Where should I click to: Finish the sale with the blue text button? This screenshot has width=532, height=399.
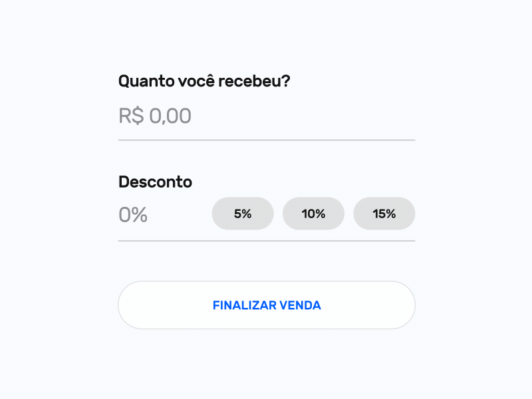(x=267, y=305)
